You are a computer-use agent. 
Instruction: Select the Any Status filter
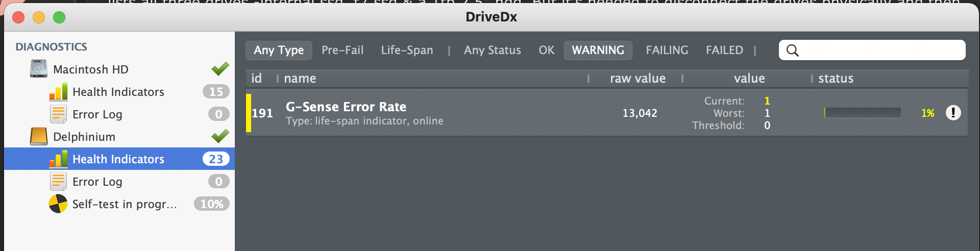pyautogui.click(x=493, y=50)
